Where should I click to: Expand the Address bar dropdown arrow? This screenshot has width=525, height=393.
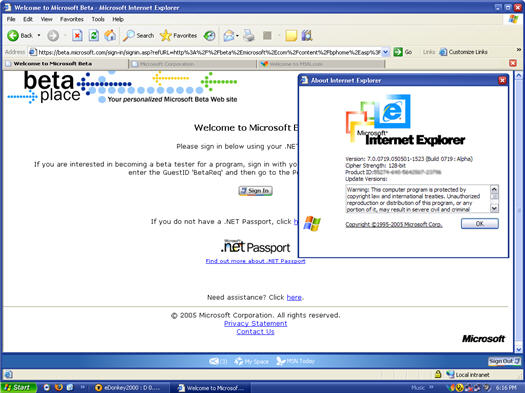385,52
